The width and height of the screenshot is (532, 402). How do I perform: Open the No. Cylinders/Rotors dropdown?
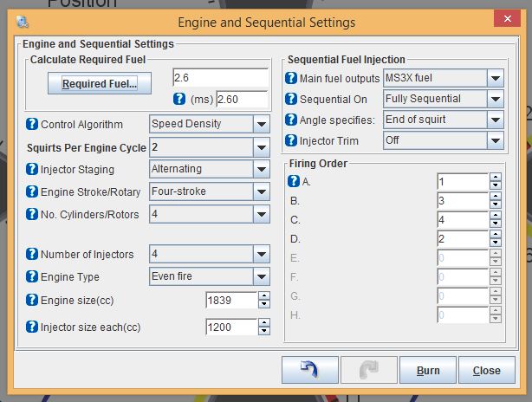(x=262, y=214)
